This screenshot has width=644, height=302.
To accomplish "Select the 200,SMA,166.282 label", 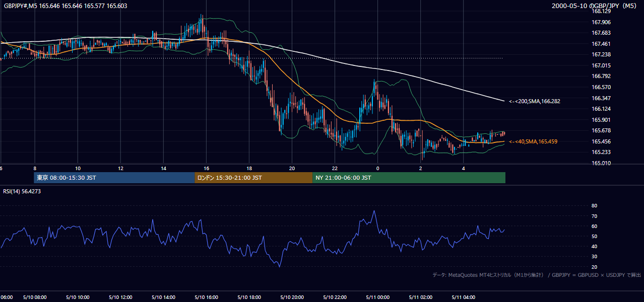I will click(534, 101).
